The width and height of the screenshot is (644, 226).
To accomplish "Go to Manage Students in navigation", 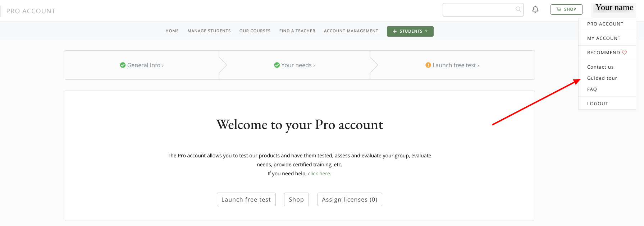I will [209, 31].
